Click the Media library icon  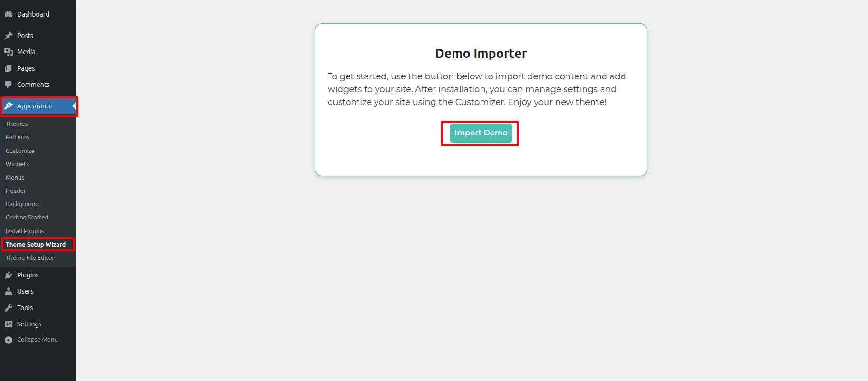click(9, 52)
